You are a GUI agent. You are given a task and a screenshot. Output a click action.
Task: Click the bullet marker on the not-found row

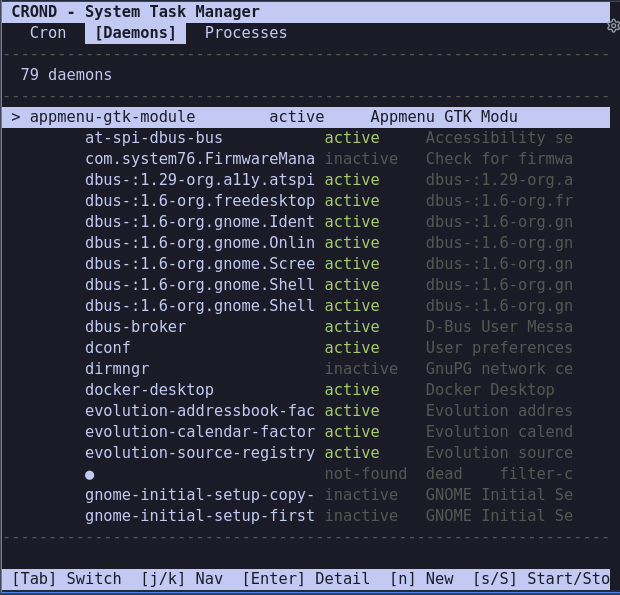[90, 475]
